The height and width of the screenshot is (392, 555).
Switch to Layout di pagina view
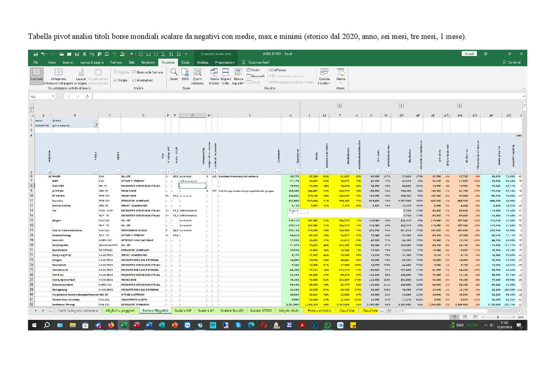(81, 76)
